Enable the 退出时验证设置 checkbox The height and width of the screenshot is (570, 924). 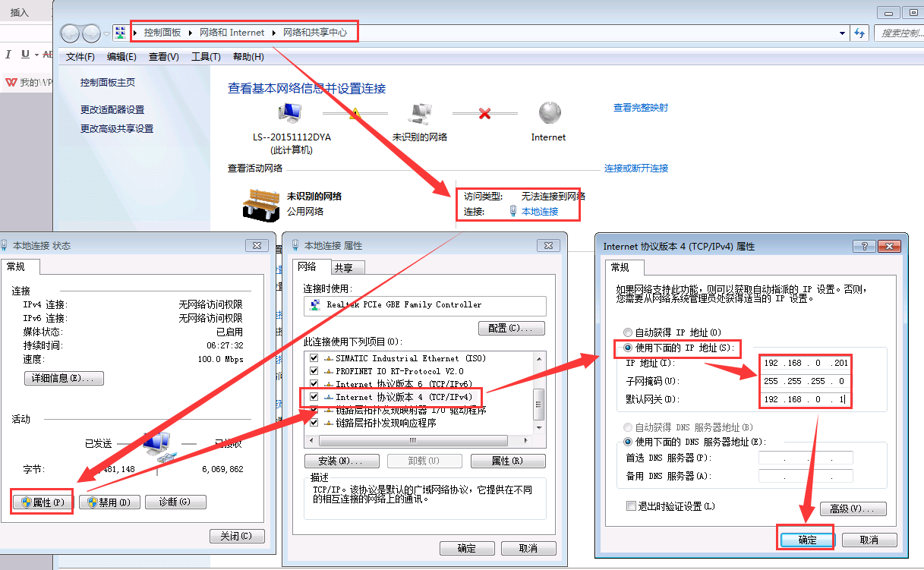pos(631,506)
